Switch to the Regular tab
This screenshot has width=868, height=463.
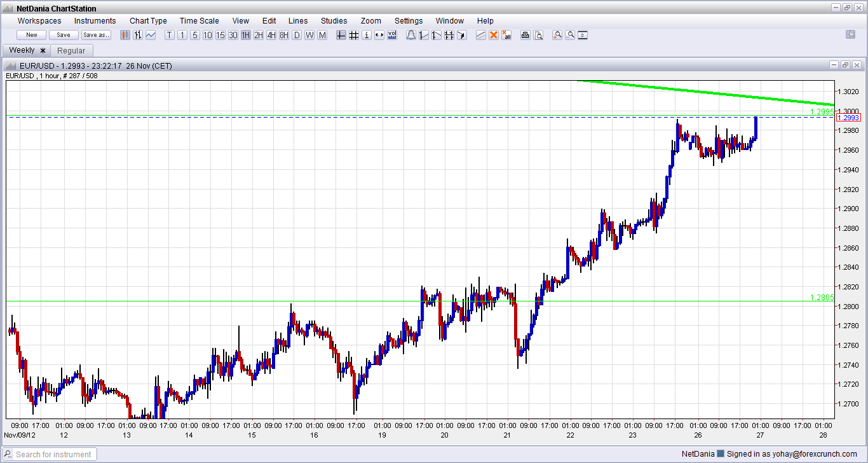coord(71,50)
